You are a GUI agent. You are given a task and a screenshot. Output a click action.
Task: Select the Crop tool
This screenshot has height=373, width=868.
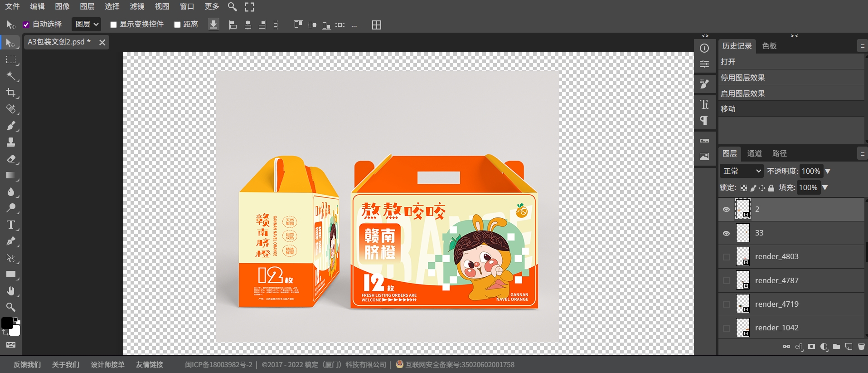[11, 93]
